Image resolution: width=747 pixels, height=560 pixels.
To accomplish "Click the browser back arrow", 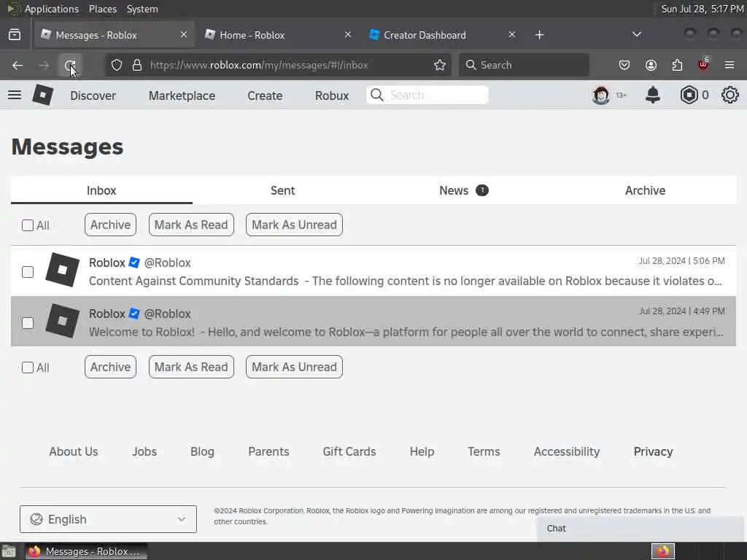I will click(x=18, y=65).
